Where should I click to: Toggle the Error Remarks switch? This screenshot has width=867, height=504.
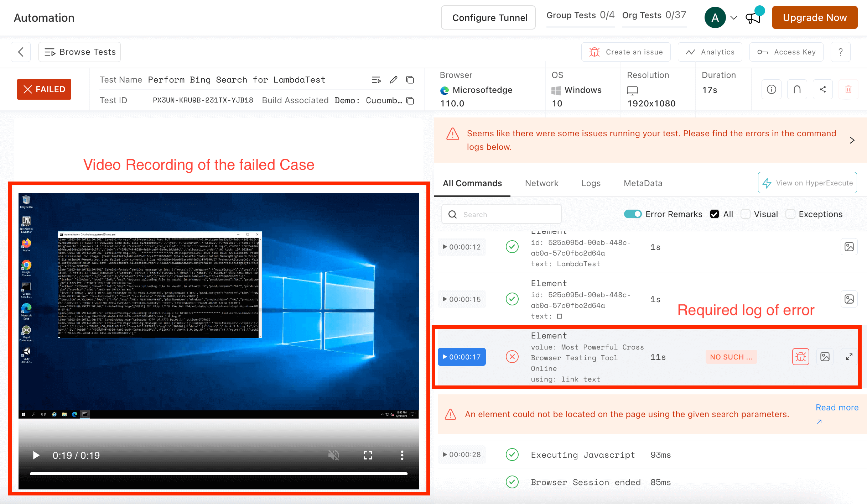pyautogui.click(x=633, y=214)
